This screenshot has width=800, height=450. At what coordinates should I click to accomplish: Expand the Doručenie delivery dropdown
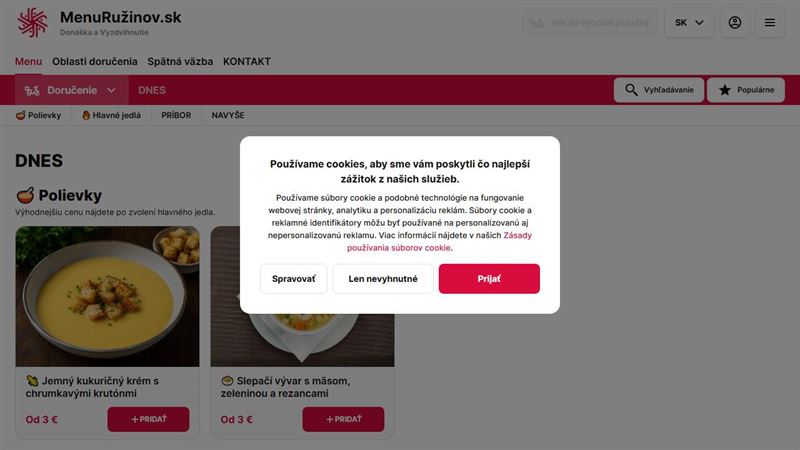(71, 90)
